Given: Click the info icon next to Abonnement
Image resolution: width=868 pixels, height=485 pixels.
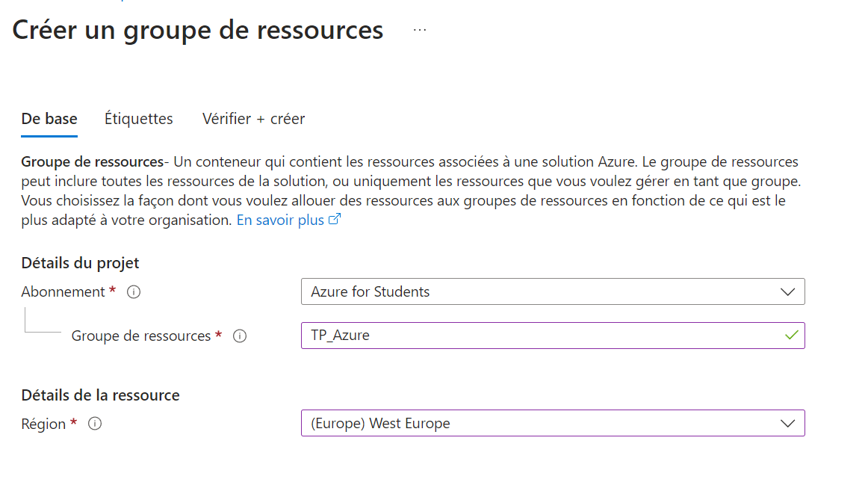Looking at the screenshot, I should (x=133, y=291).
